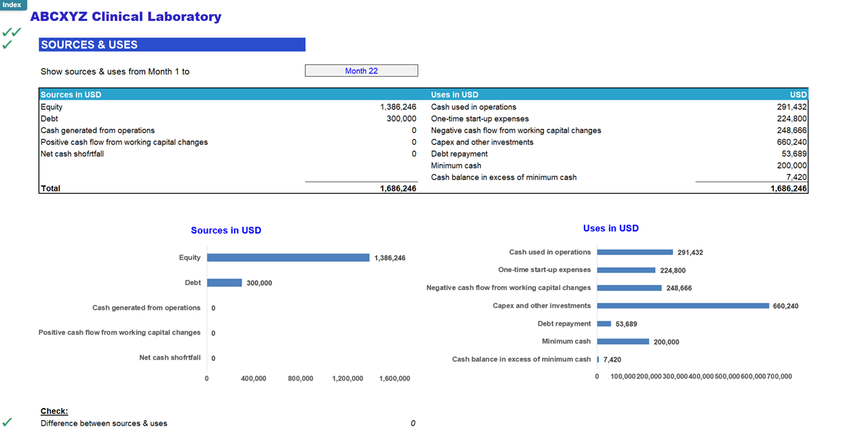Select 'Difference between sources & uses' label
868x434 pixels.
pyautogui.click(x=103, y=423)
